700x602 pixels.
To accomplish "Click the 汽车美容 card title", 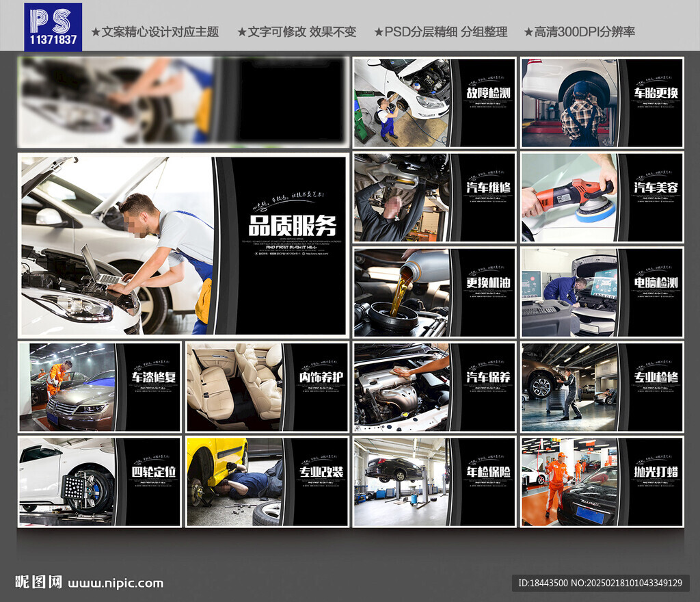I will point(656,187).
